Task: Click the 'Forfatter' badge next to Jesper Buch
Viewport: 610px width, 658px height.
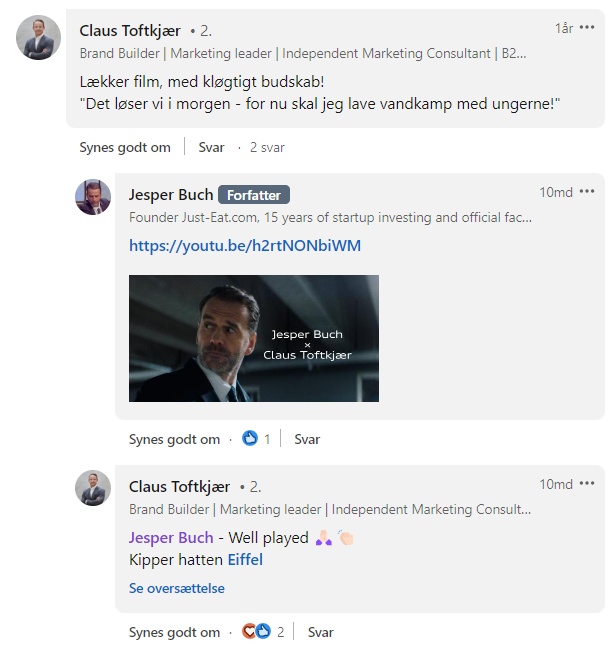Action: pyautogui.click(x=254, y=195)
